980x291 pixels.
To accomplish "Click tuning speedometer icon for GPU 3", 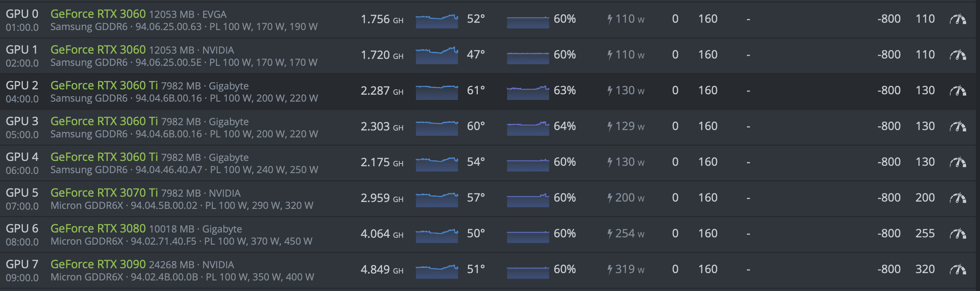I will pos(958,126).
